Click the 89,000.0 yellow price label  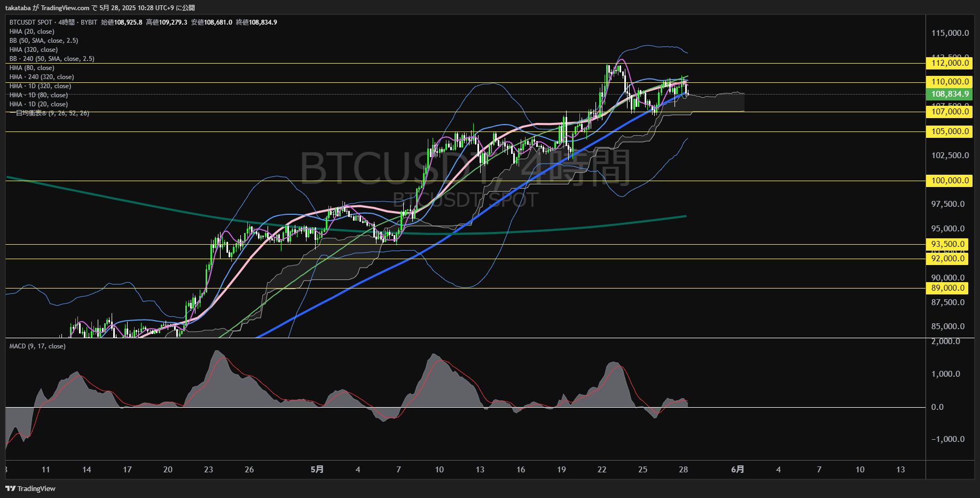(x=948, y=288)
